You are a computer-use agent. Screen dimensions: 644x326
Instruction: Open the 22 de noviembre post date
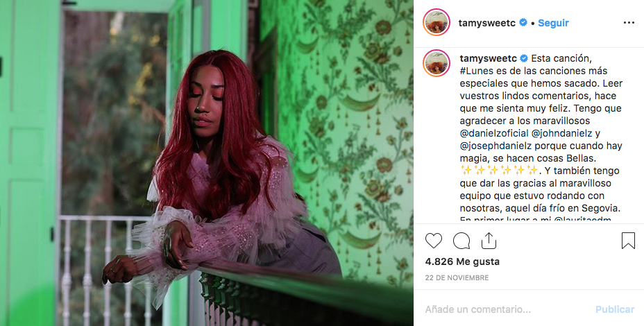457,278
